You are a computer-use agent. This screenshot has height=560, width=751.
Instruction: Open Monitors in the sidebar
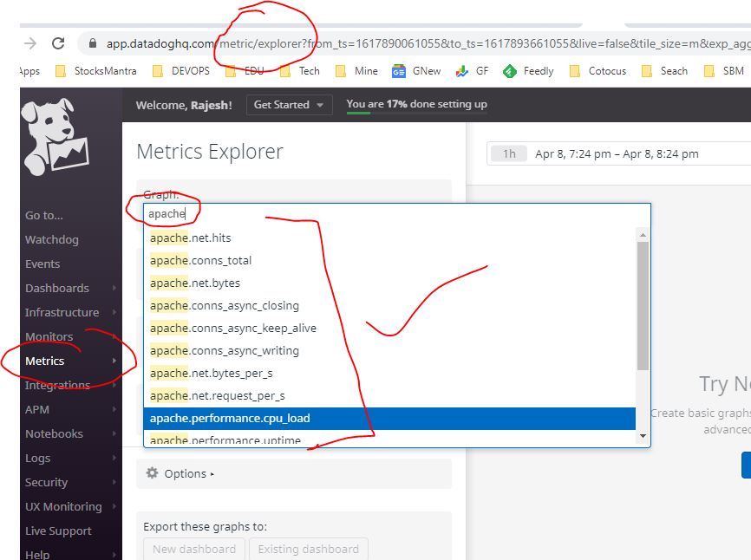click(49, 336)
